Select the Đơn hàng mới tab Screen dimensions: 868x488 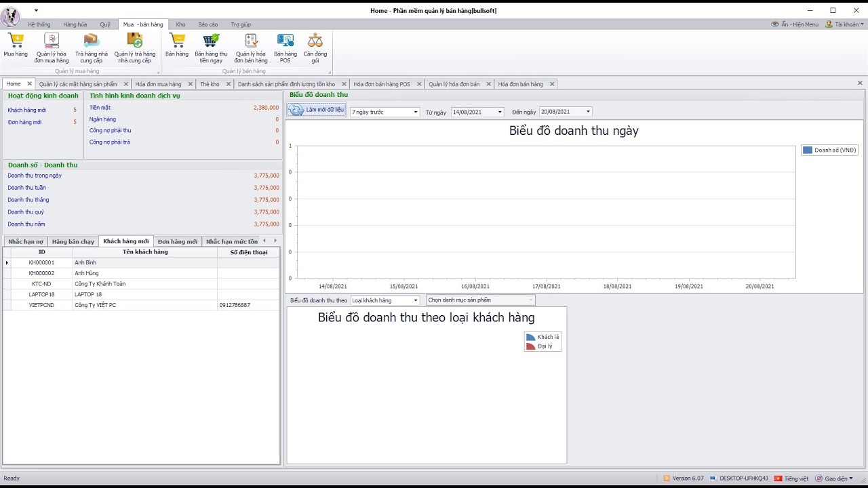(178, 241)
